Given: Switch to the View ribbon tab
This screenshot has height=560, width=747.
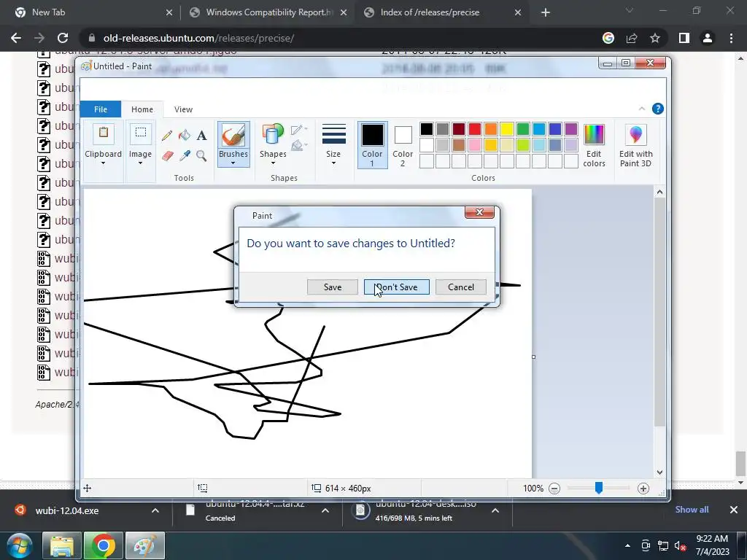Looking at the screenshot, I should pyautogui.click(x=183, y=109).
